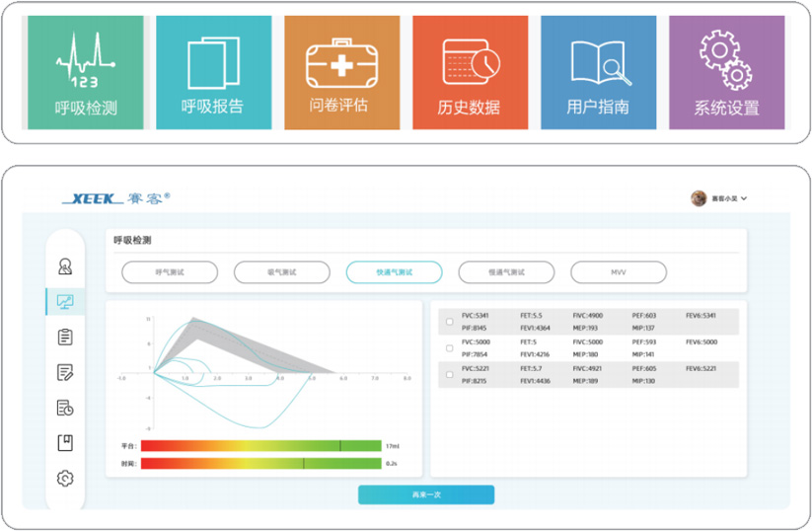Open the 问卷评估 questionnaire tile
812x531 pixels.
point(341,72)
